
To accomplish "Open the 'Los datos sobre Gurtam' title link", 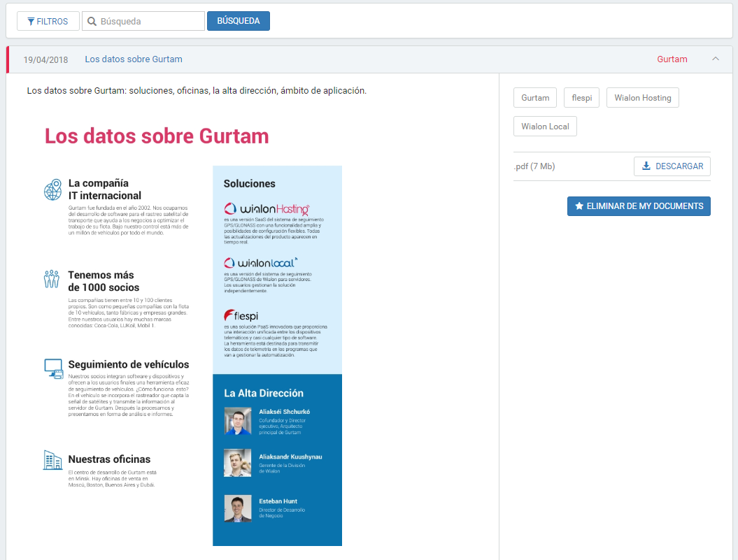I will coord(134,59).
